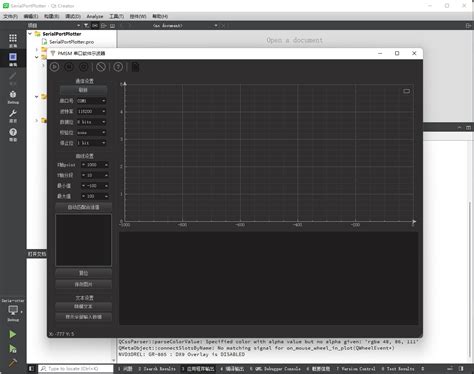
Task: Switch to Debug mode in left sidebar
Action: [13, 97]
